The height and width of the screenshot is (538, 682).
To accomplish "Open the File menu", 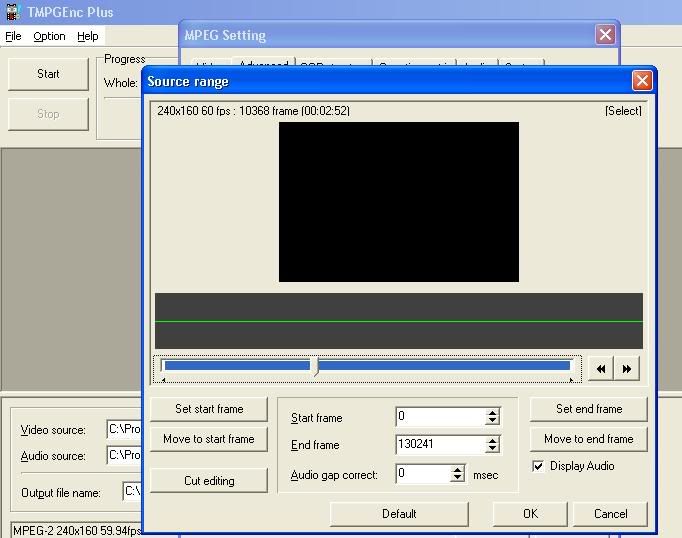I will point(13,36).
